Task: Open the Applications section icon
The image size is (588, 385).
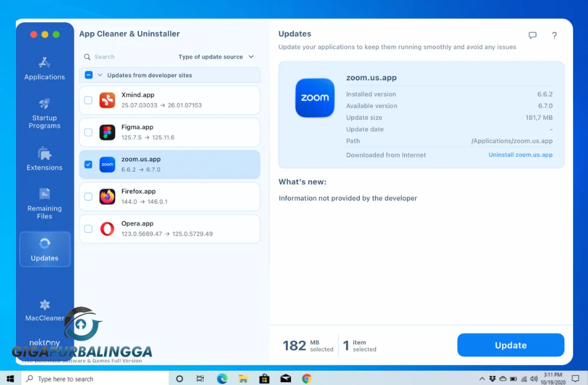Action: (x=44, y=62)
